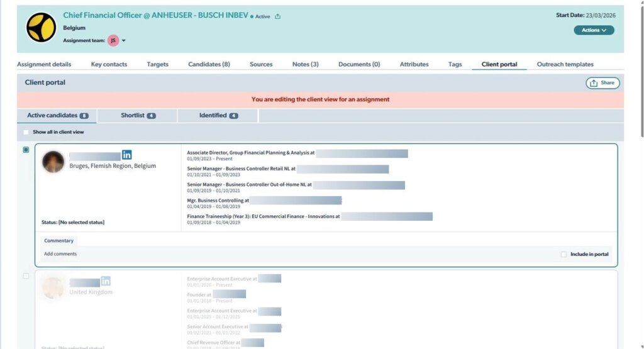Click the share icon beside Active status
This screenshot has width=644, height=349.
(278, 16)
